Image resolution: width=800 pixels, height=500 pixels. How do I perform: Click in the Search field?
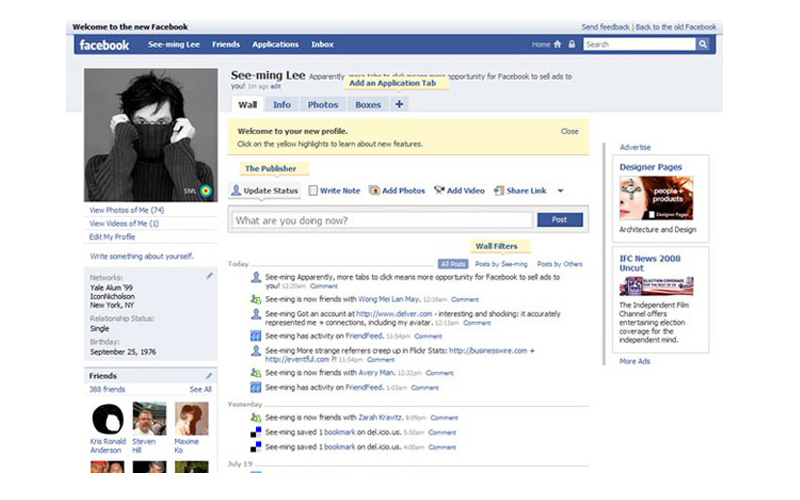(639, 44)
